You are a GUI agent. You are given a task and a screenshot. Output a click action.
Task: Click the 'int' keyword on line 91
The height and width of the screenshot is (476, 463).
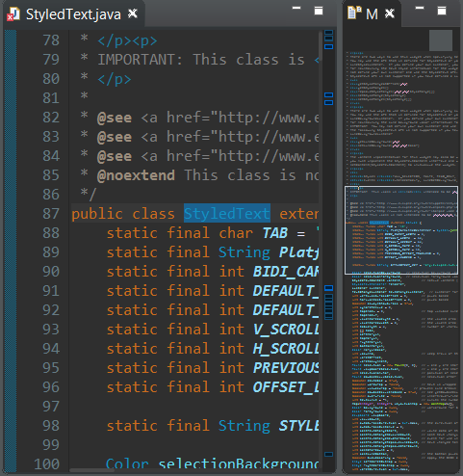pos(231,291)
